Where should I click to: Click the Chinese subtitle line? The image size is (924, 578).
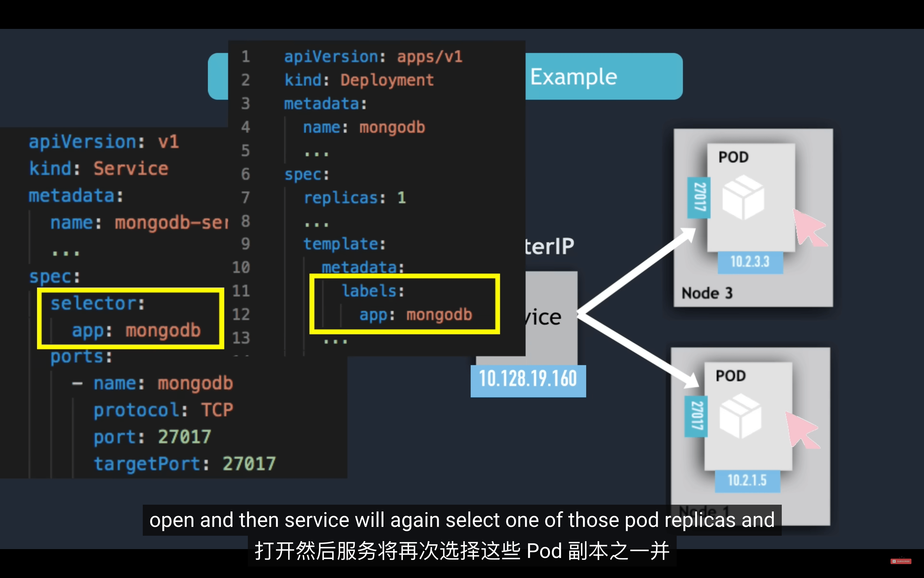(x=462, y=551)
